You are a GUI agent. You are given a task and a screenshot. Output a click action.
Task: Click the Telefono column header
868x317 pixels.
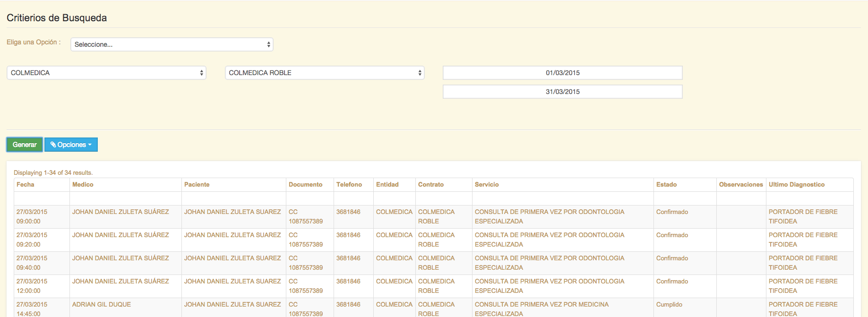349,185
